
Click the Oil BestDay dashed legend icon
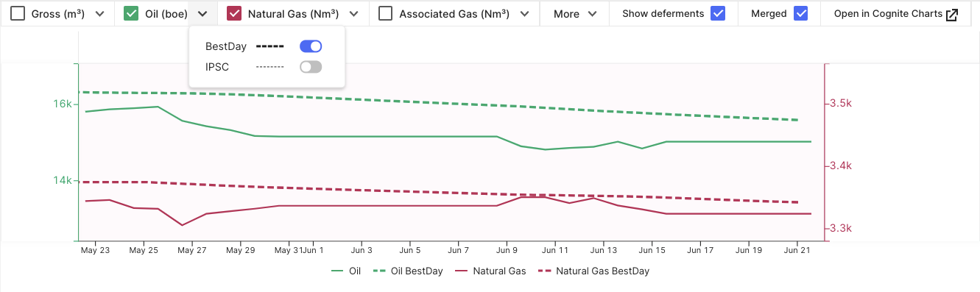click(380, 271)
